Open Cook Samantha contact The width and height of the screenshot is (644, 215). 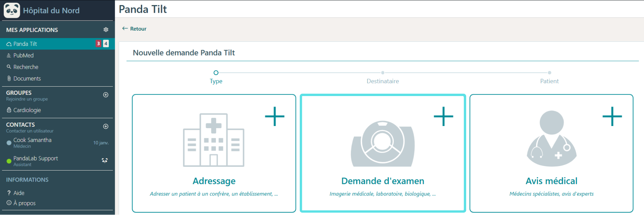(x=57, y=143)
